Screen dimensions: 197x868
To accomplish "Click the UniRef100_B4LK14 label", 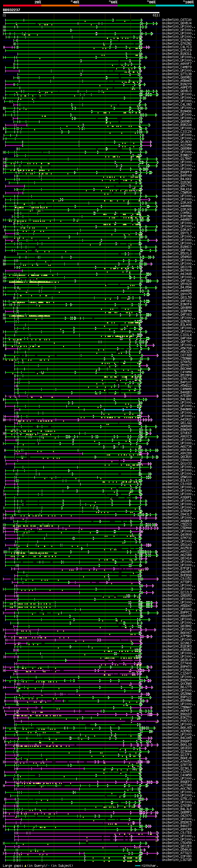I will click(177, 189).
